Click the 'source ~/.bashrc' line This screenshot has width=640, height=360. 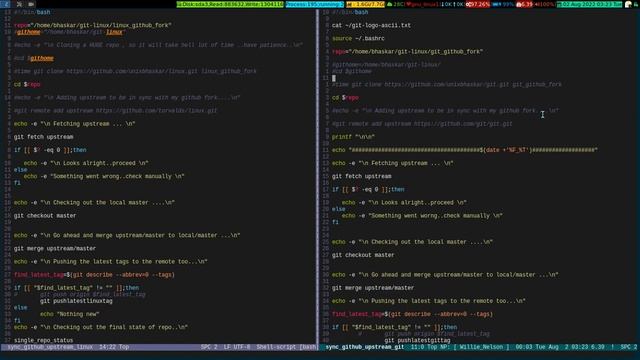[358, 38]
